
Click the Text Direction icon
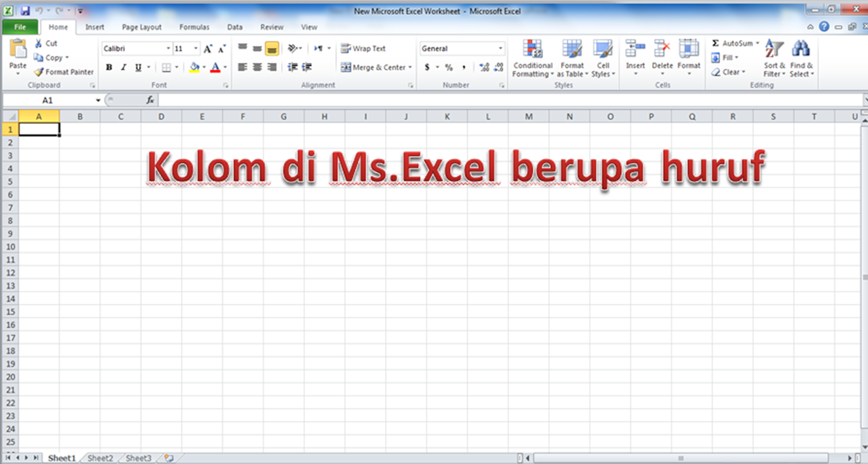click(x=319, y=48)
